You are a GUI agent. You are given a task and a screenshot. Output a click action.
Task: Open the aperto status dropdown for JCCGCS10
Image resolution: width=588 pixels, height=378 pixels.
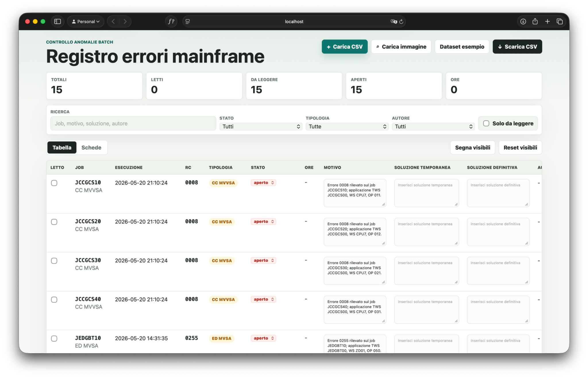pyautogui.click(x=263, y=183)
